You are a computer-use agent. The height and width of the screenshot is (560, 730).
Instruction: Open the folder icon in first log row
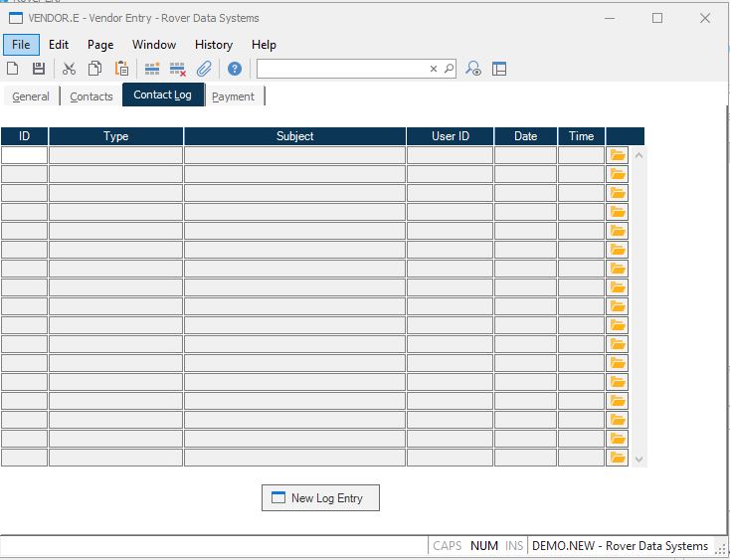[x=618, y=155]
